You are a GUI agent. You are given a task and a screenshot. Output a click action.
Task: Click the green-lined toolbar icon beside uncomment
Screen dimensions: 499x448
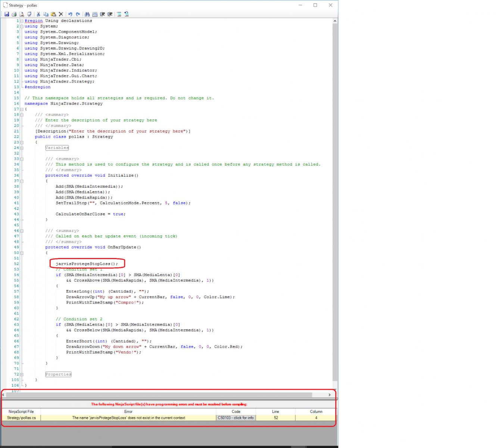pyautogui.click(x=119, y=14)
